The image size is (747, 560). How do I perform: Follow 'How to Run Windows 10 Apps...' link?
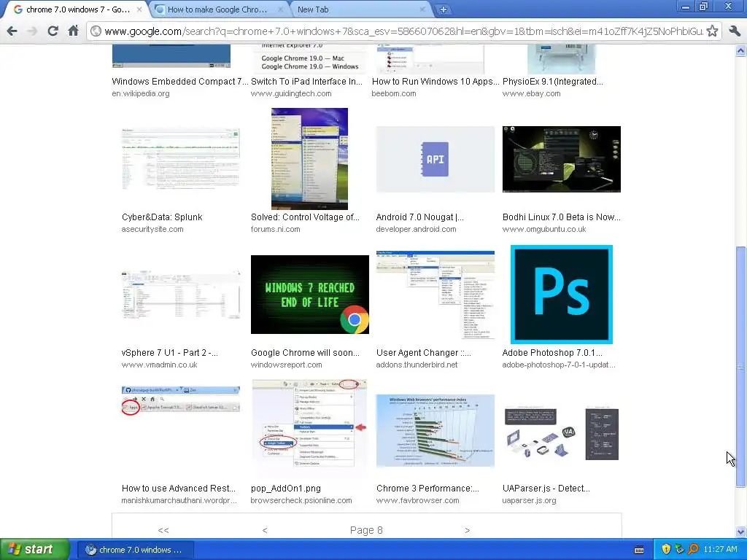tap(436, 82)
